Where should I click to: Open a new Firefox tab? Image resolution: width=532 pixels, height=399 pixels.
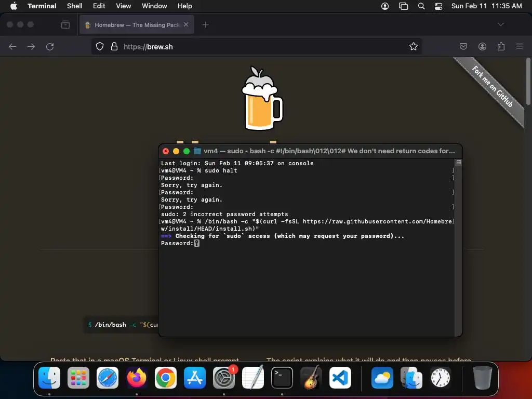(205, 24)
